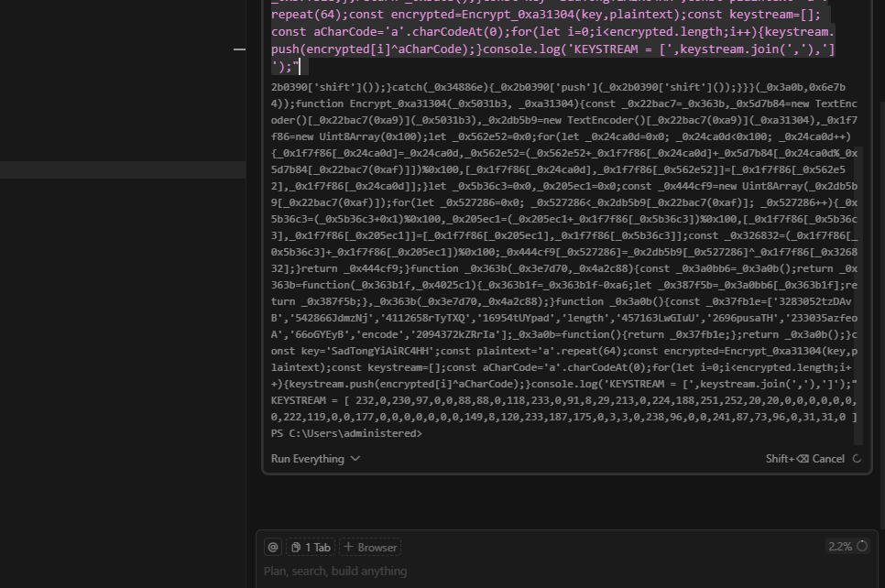The width and height of the screenshot is (885, 588).
Task: Click the context usage ring icon
Action: pos(862,546)
